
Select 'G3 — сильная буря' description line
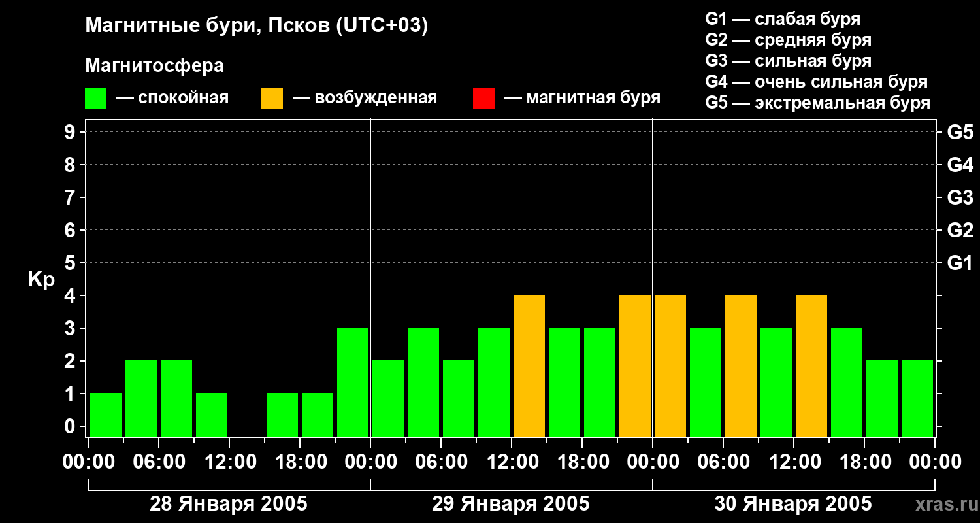click(x=788, y=61)
